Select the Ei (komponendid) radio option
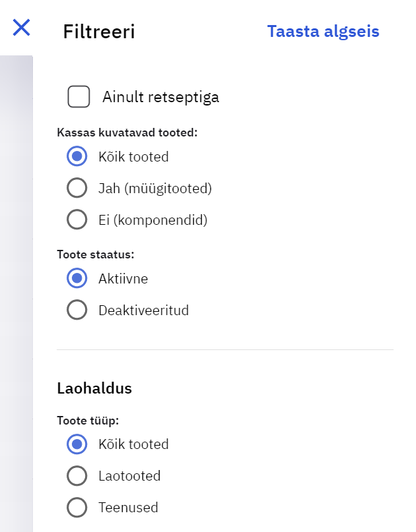Screen dimensions: 416x532 77,220
